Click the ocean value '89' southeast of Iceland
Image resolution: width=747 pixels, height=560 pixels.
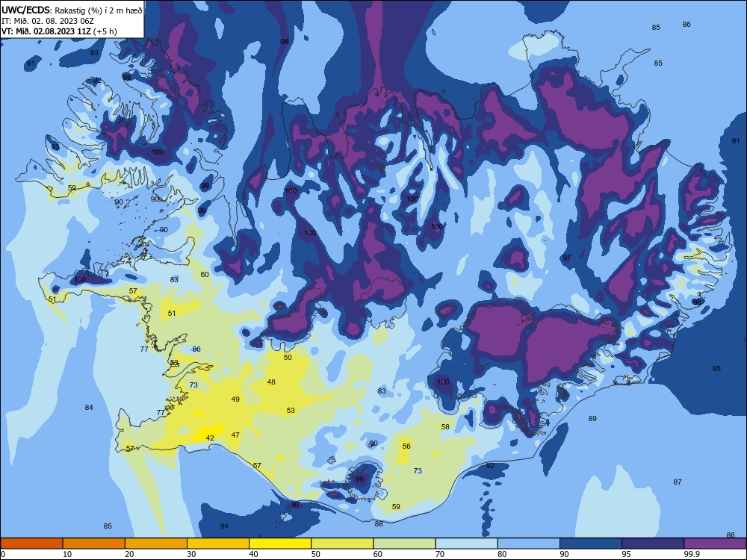(592, 419)
